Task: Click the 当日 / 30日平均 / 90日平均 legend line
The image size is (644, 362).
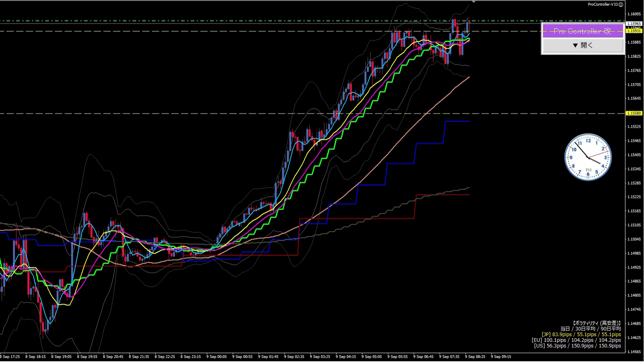Action: click(x=591, y=329)
